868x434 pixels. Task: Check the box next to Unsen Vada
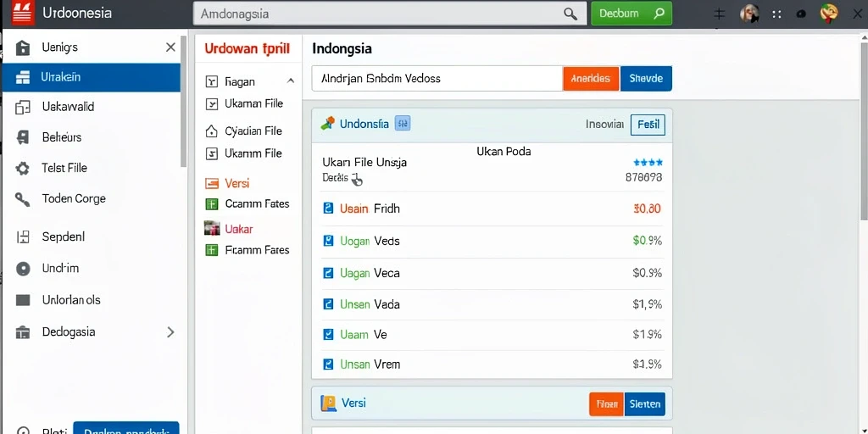click(328, 304)
